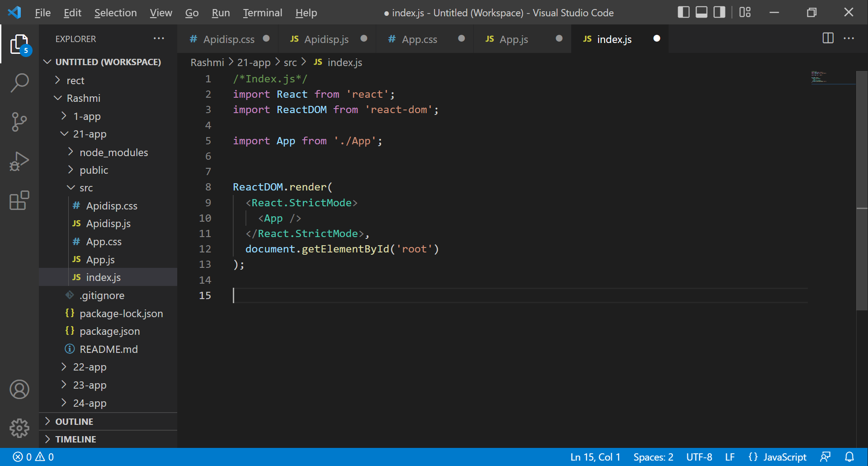The height and width of the screenshot is (466, 868).
Task: Open the Search view icon
Action: (19, 83)
